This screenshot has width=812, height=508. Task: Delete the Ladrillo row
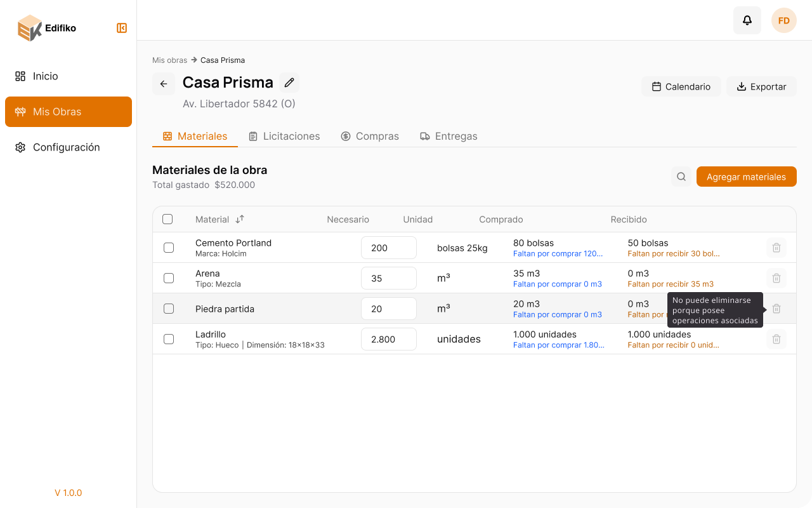(x=776, y=339)
